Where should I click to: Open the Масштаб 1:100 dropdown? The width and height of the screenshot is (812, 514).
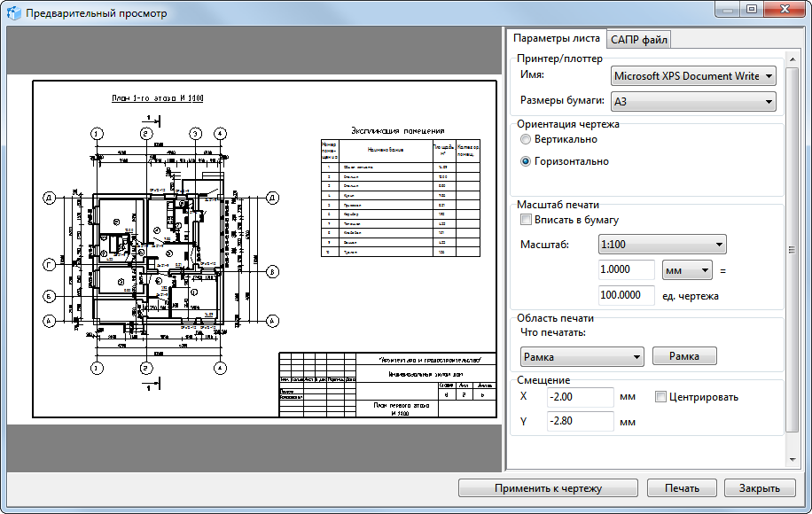[662, 244]
